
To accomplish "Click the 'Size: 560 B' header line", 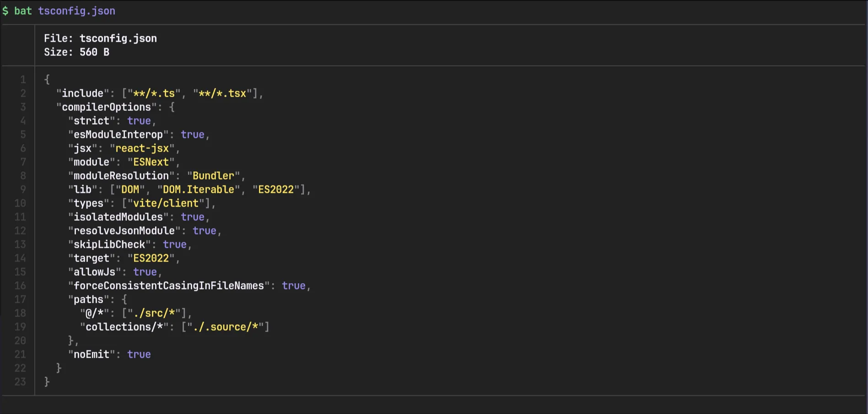I will (x=76, y=52).
